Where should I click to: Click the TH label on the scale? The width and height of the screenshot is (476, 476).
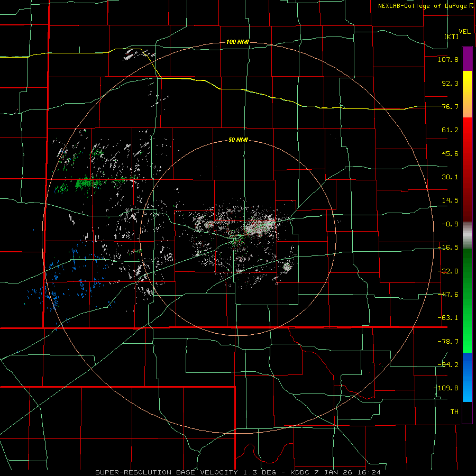tap(454, 411)
